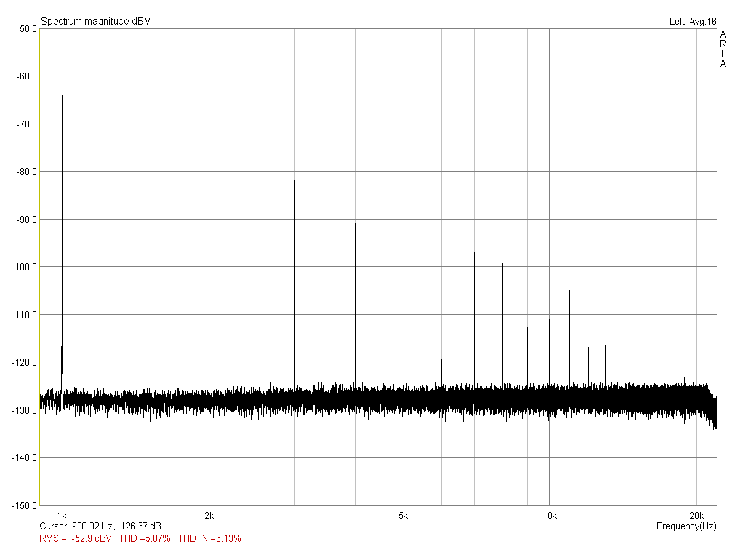Click the Cursor readout '900.02 Hz, -126.67 dB'
The image size is (756, 544).
(x=116, y=527)
